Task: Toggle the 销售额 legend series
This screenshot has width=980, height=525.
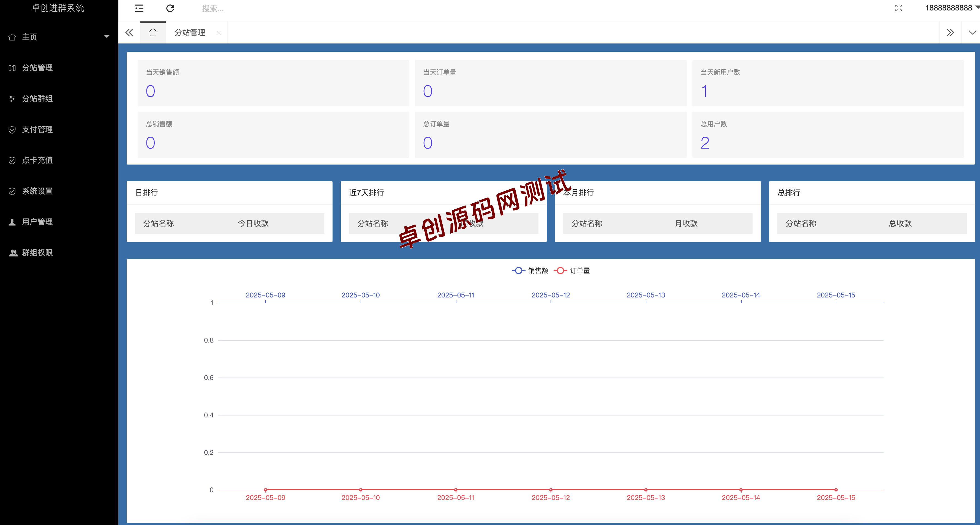Action: [530, 270]
